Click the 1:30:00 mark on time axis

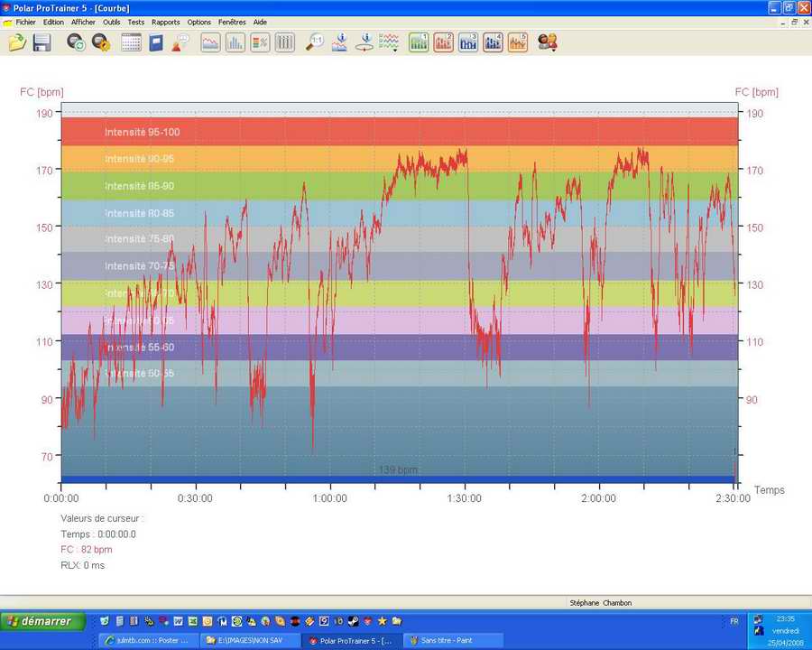(x=464, y=498)
